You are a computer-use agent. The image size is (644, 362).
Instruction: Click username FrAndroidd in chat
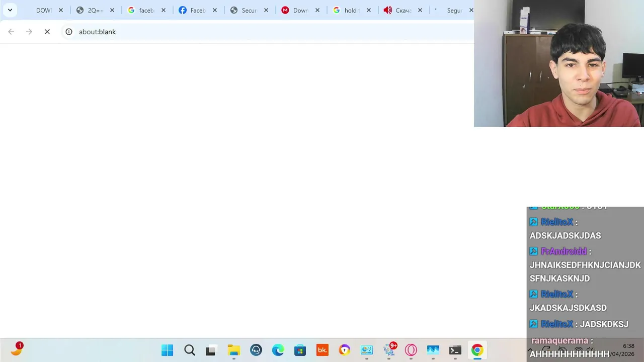[563, 251]
